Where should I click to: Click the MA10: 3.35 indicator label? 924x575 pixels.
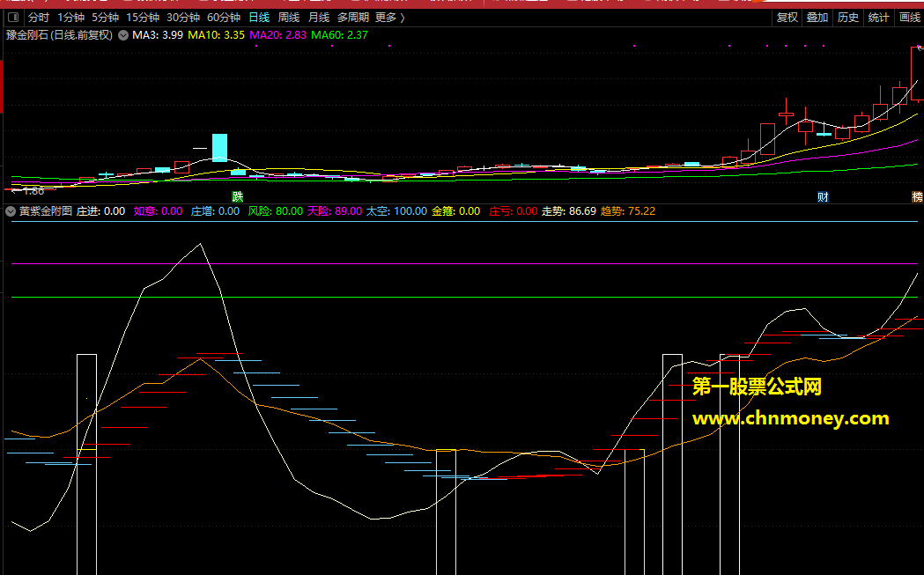pos(217,35)
